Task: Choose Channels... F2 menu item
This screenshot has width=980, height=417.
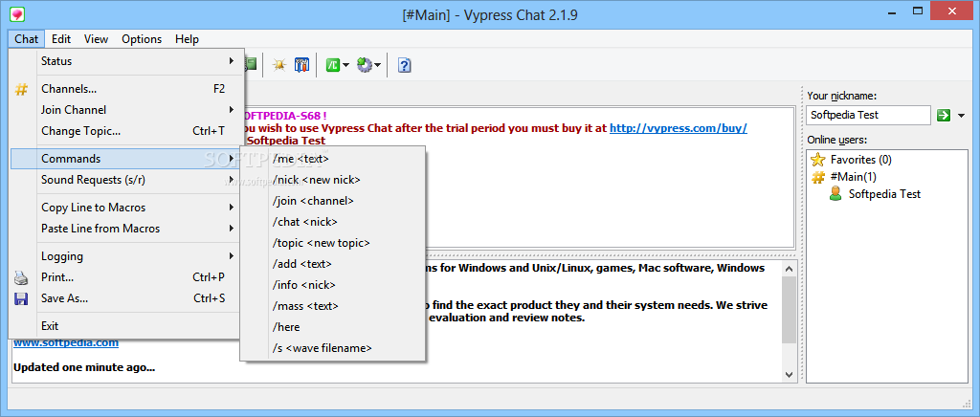Action: point(125,89)
